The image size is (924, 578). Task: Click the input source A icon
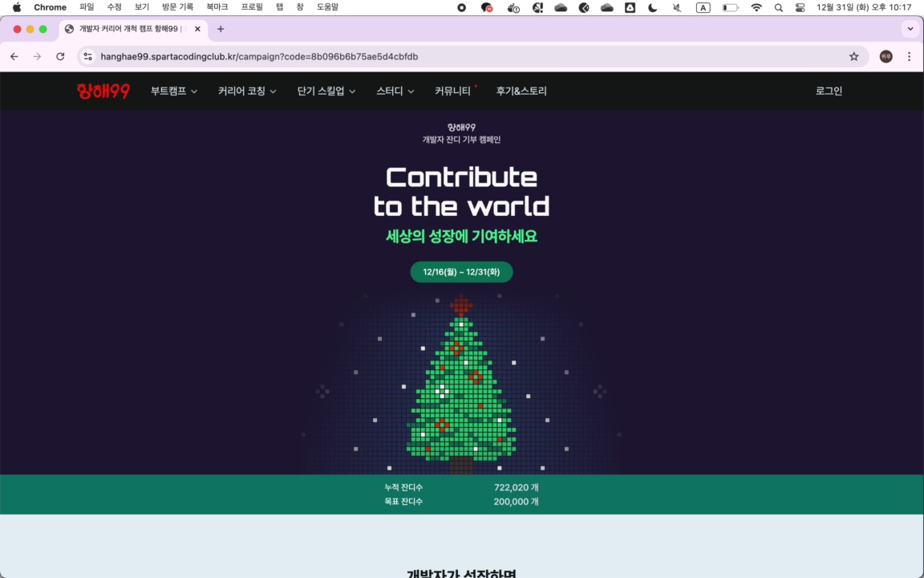(x=703, y=8)
